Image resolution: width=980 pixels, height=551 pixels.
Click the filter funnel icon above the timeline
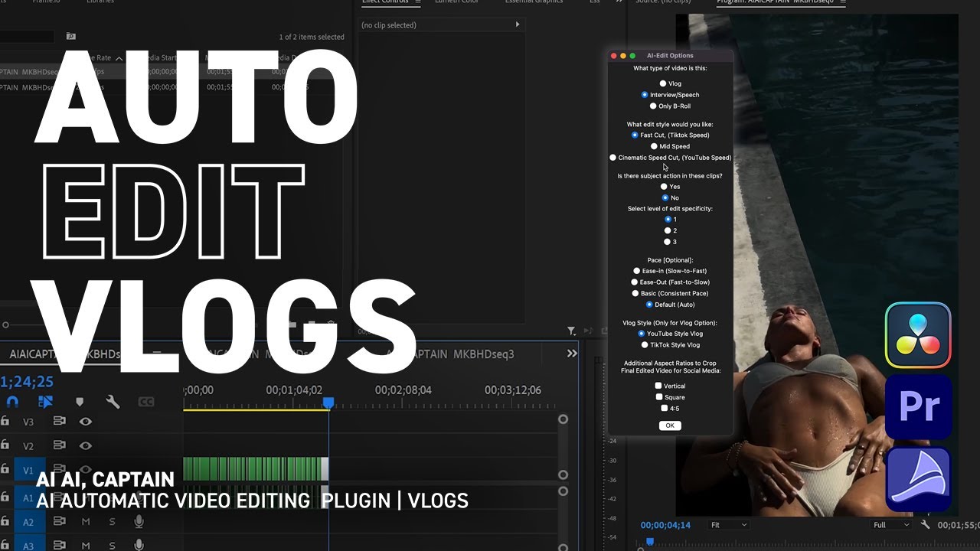coord(571,331)
